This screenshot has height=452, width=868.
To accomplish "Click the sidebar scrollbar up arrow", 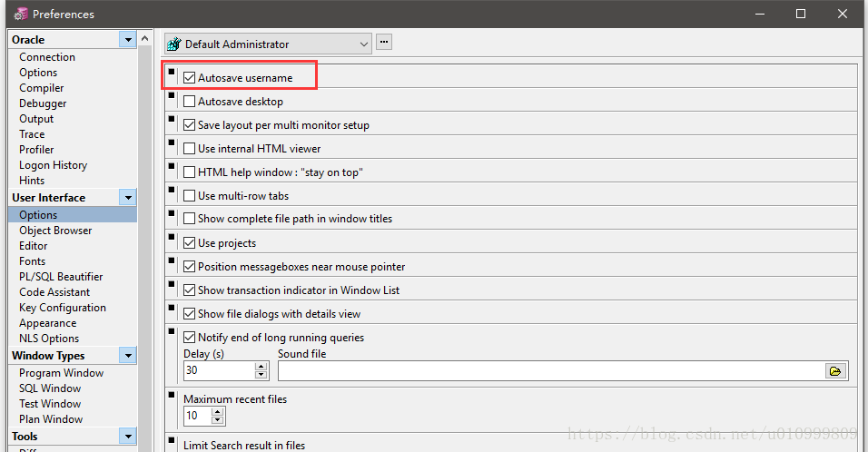I will (144, 39).
